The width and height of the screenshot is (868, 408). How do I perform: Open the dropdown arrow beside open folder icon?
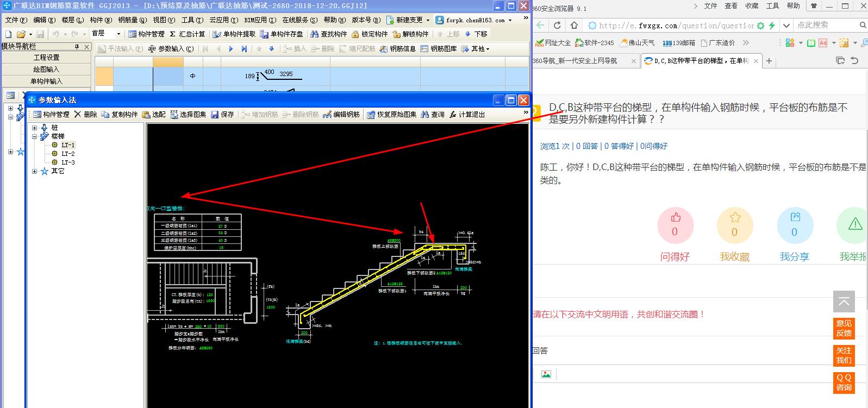(30, 34)
